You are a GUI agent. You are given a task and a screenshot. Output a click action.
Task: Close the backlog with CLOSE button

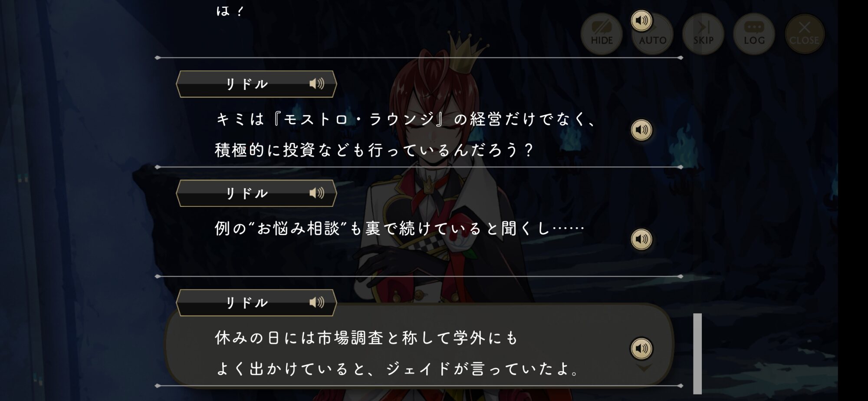point(804,34)
